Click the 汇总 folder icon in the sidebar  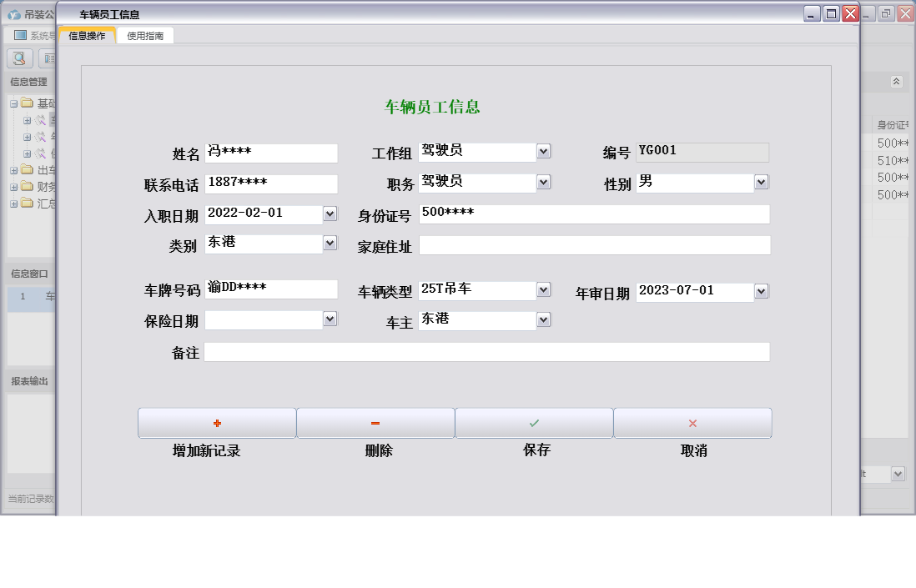click(x=25, y=202)
